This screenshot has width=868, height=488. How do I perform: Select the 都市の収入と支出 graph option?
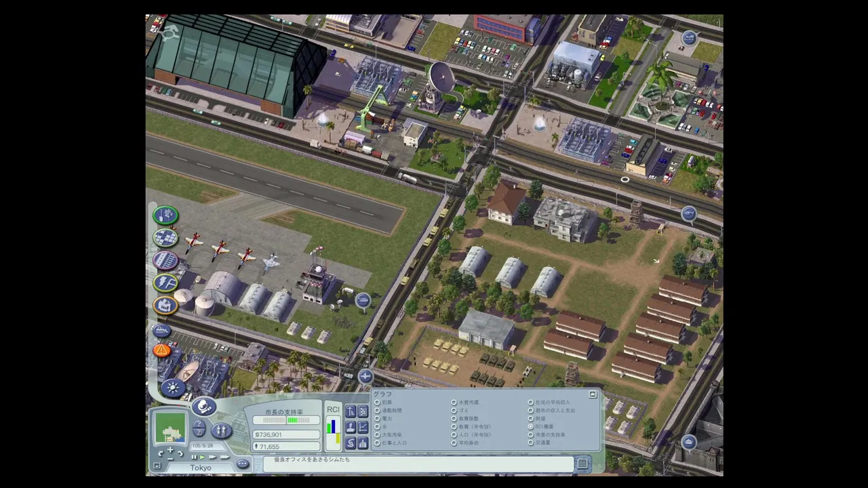point(530,410)
